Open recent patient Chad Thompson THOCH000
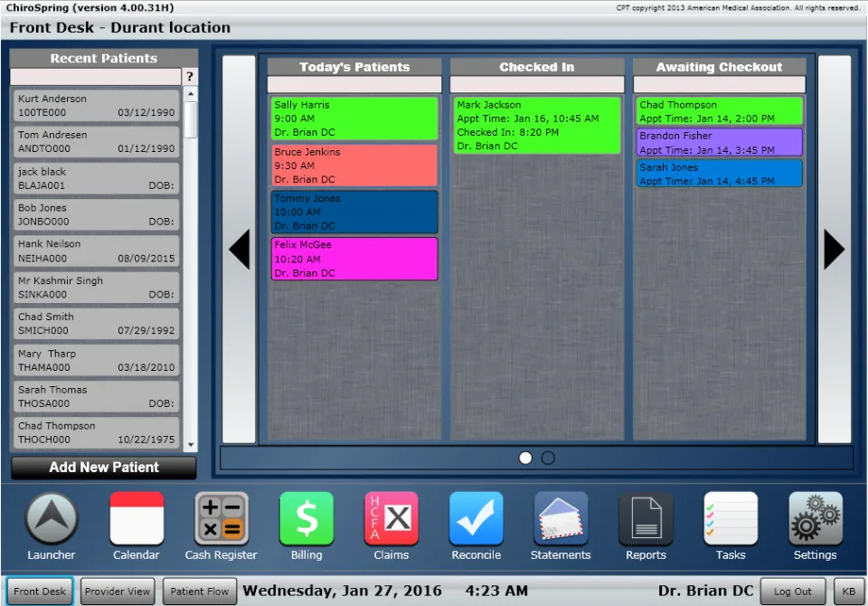This screenshot has width=868, height=606. (97, 432)
